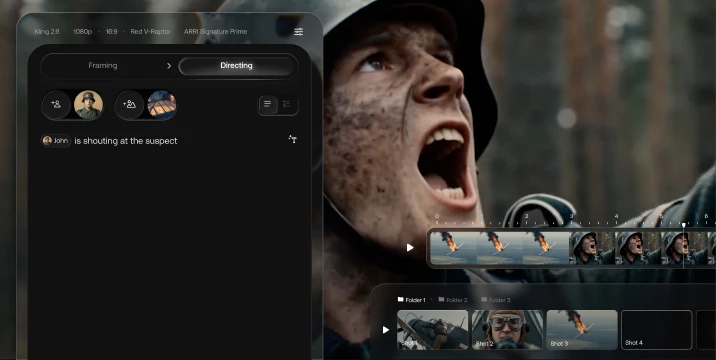
Task: Select the ARRI Signature Prime lens option
Action: [216, 32]
